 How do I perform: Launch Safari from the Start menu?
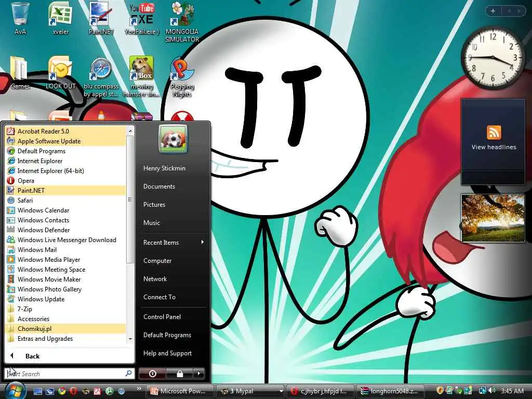(x=66, y=200)
